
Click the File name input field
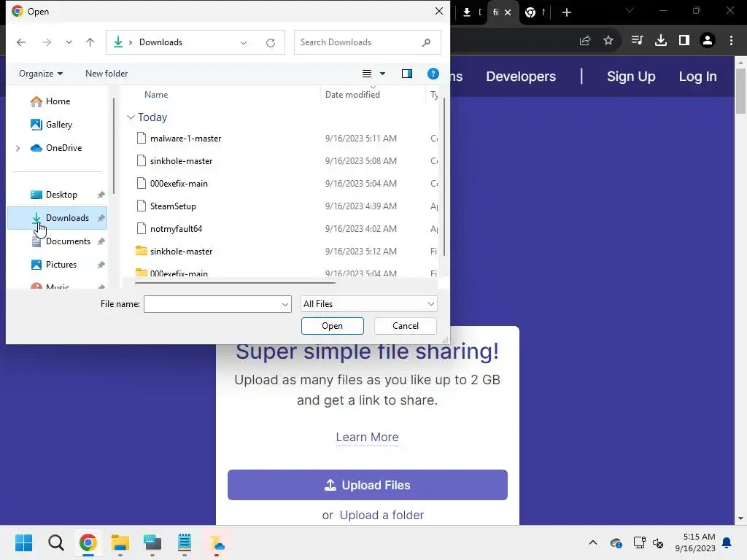tap(212, 304)
